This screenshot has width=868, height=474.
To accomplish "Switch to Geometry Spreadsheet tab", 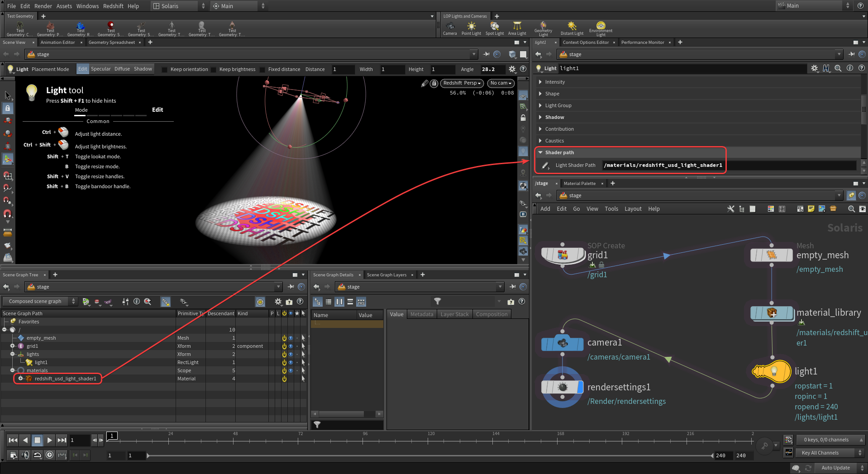I will click(x=111, y=43).
